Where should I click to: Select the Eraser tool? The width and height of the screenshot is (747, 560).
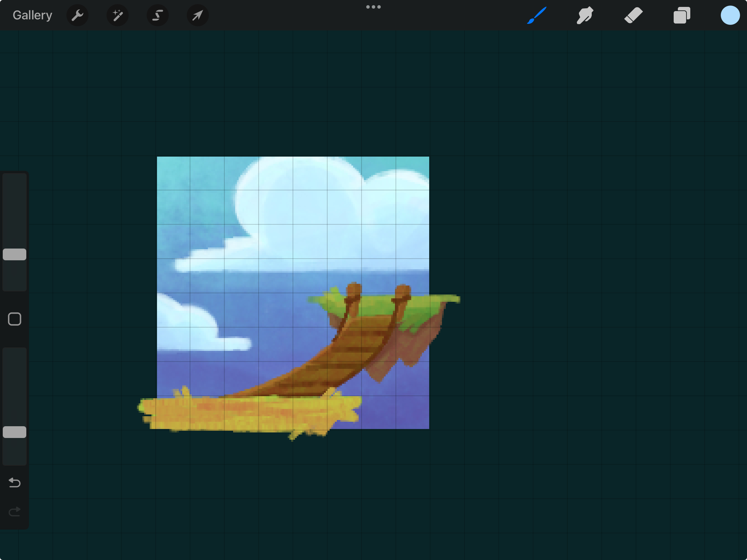634,15
